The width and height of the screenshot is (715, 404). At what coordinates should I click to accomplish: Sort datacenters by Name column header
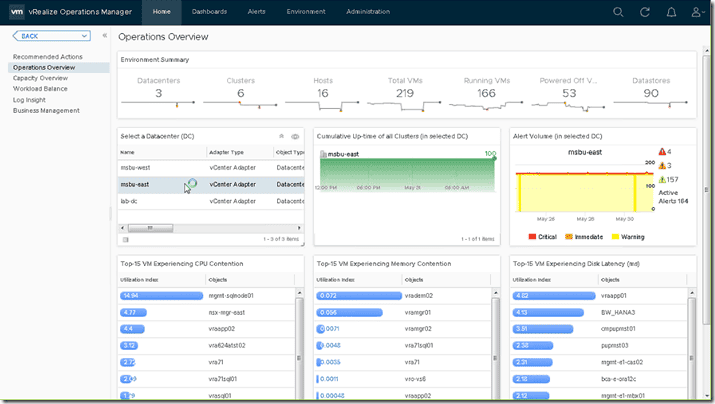click(x=127, y=152)
